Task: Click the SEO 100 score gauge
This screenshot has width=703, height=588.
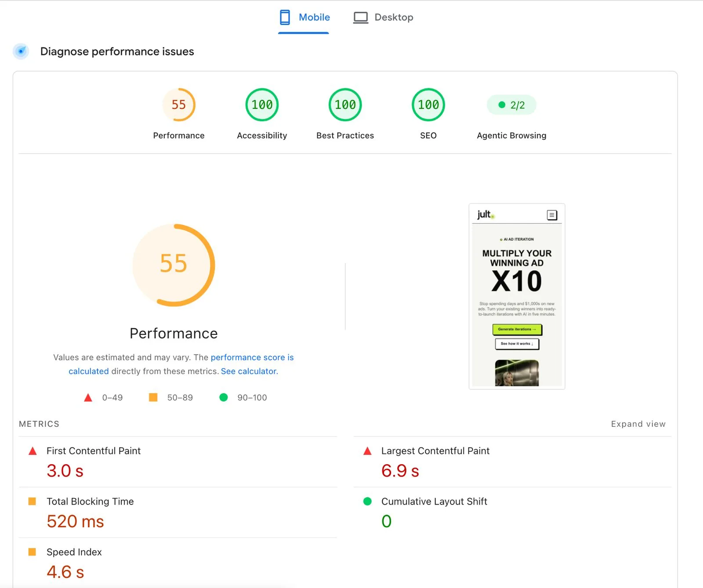Action: 428,105
